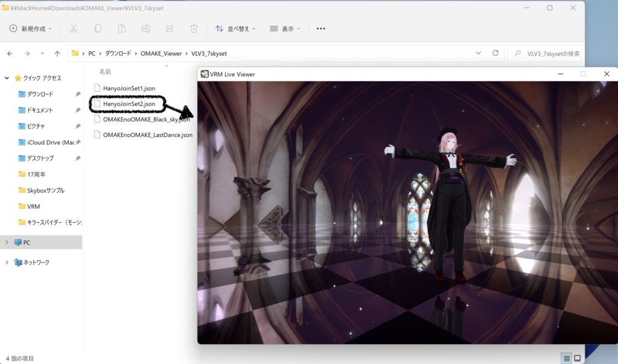Click the Cut scissors icon in toolbar
This screenshot has width=618, height=364.
pyautogui.click(x=73, y=28)
